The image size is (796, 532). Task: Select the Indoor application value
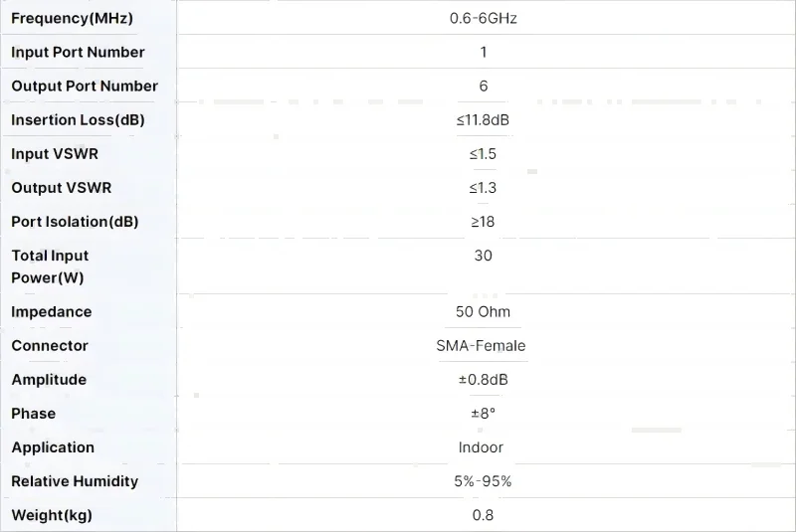[482, 446]
